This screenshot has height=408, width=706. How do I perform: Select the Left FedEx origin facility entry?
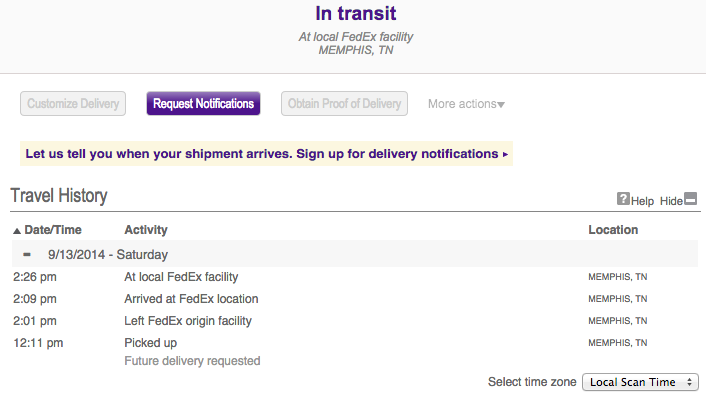coord(188,321)
